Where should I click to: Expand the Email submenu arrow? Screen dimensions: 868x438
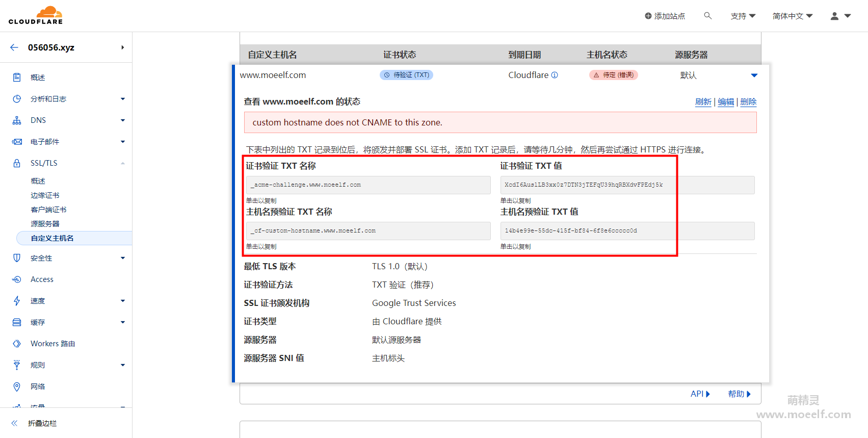(x=123, y=142)
